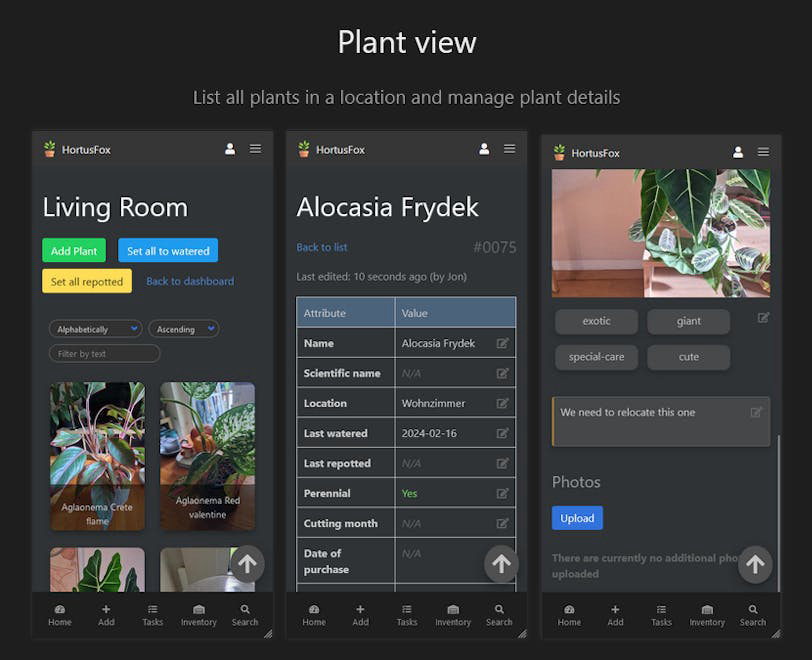
Task: Edit the note 'We need to relocate this one'
Action: pyautogui.click(x=756, y=412)
